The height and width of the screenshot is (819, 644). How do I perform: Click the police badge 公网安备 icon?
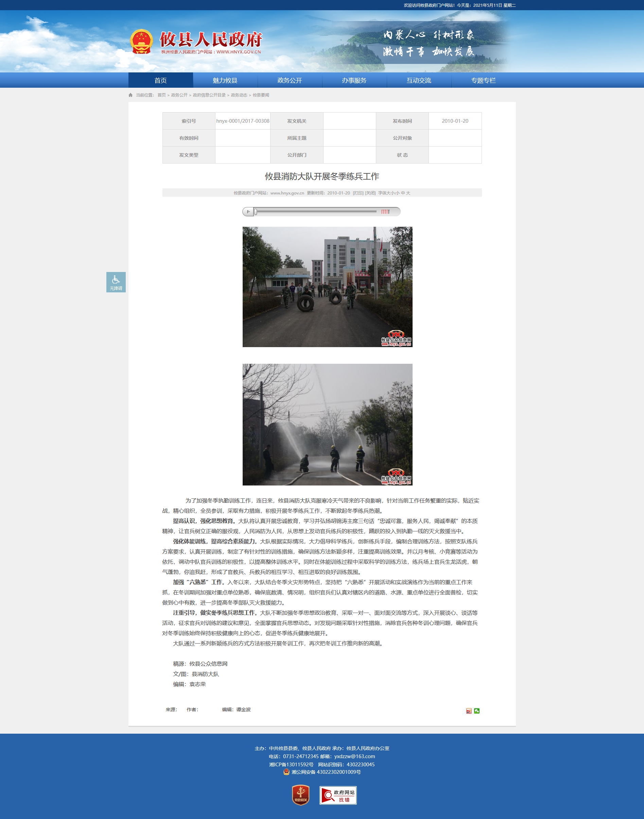(x=286, y=772)
